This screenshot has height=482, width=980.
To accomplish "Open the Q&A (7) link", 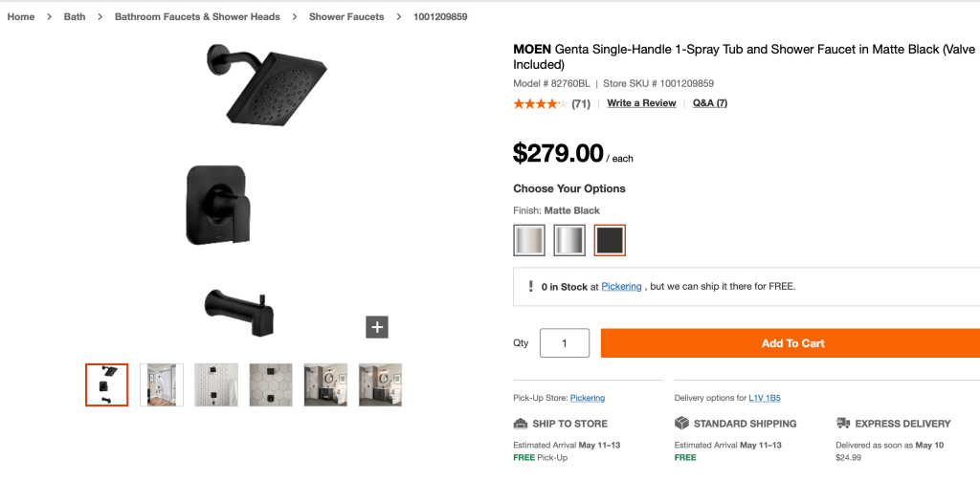I will tap(710, 103).
